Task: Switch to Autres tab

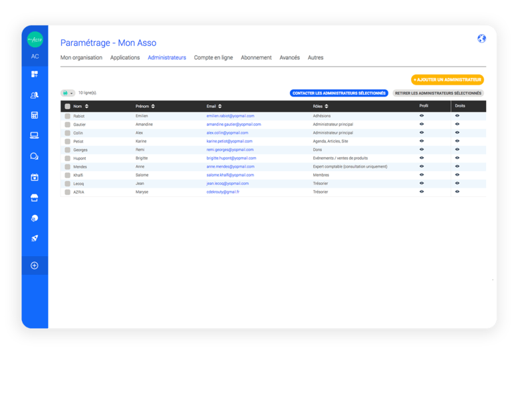Action: 315,58
